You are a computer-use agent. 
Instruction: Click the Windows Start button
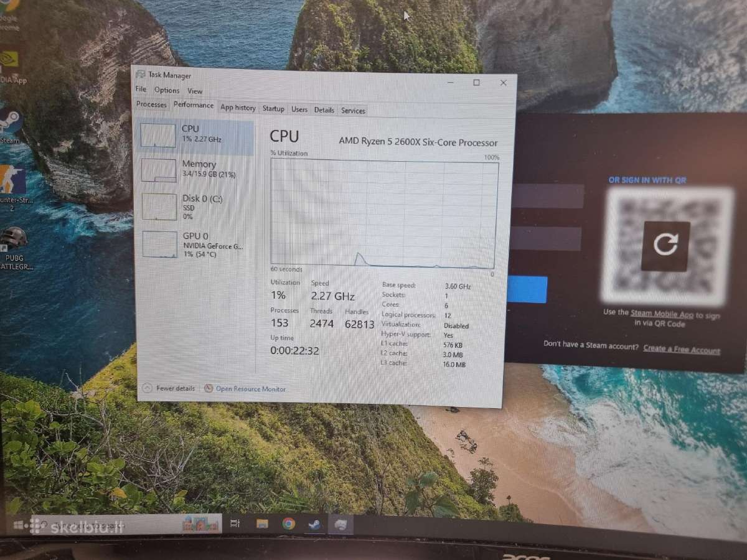click(19, 525)
